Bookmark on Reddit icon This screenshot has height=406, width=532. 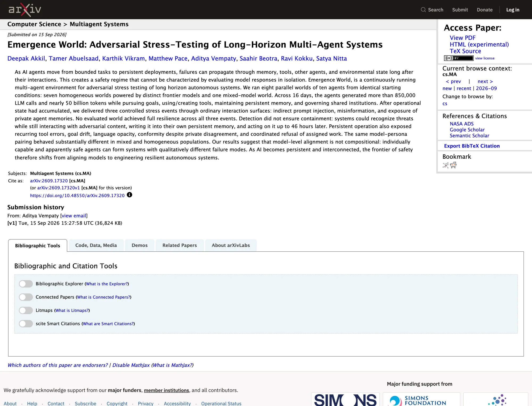coord(453,165)
